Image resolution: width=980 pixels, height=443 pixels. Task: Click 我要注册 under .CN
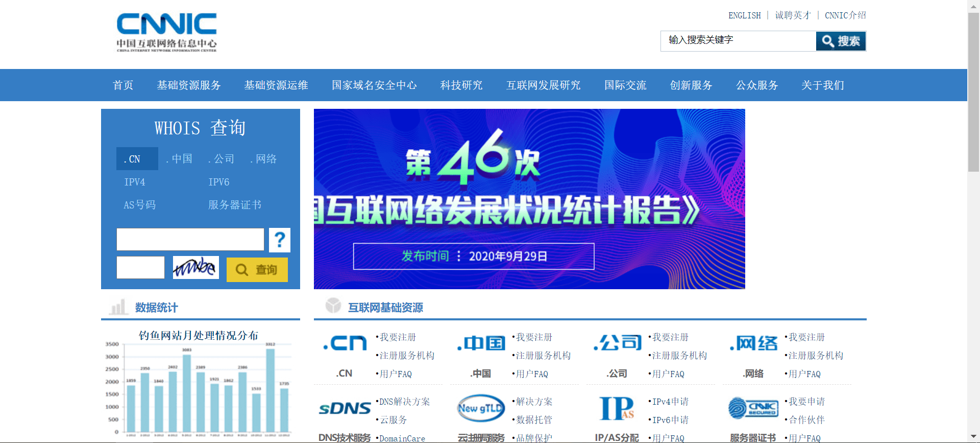[x=398, y=337]
